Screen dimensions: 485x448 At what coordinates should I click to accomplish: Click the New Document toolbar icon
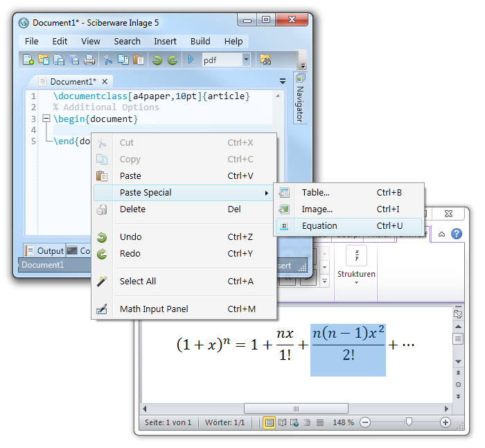point(28,60)
